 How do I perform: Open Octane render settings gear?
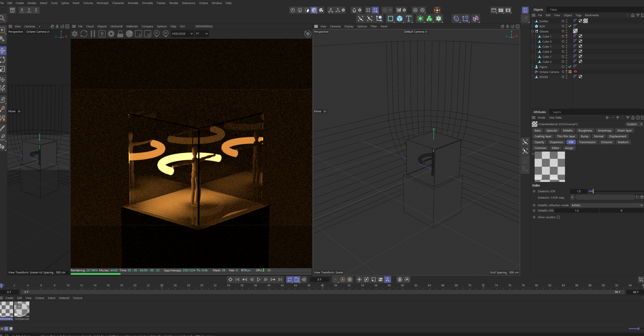111,34
